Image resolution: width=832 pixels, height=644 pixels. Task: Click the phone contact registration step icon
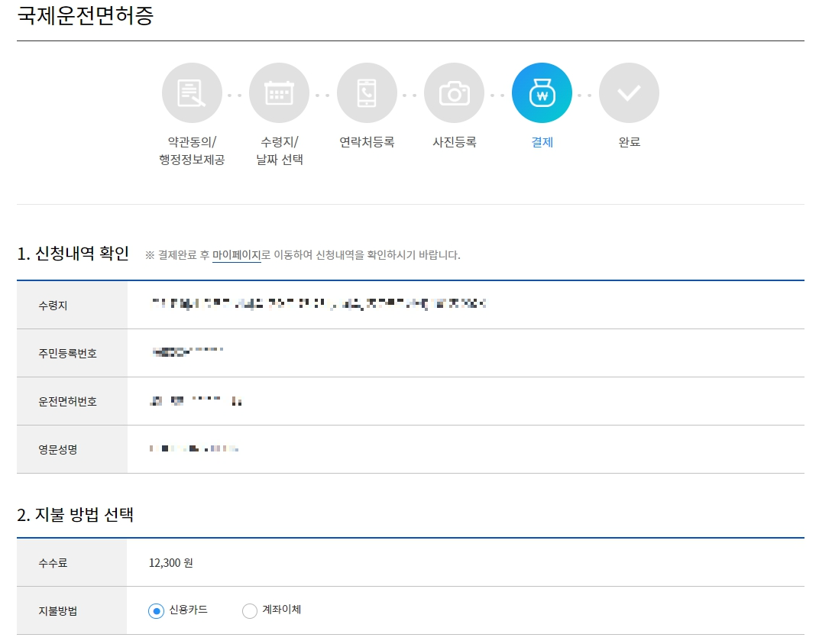(x=367, y=93)
